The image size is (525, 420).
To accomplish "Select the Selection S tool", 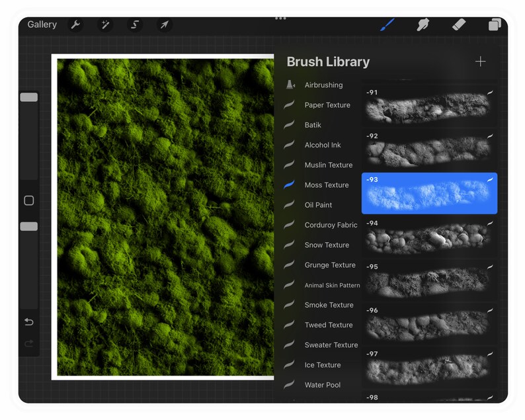I will click(x=135, y=24).
